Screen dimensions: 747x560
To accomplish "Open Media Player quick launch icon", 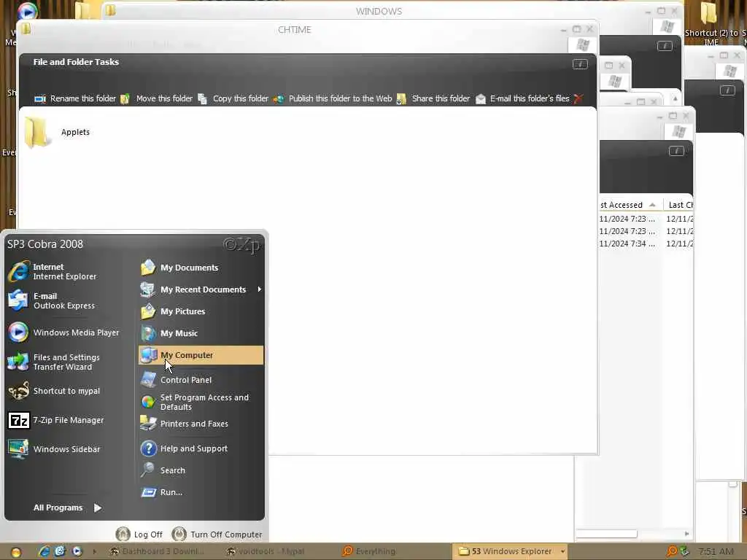I will tap(77, 551).
